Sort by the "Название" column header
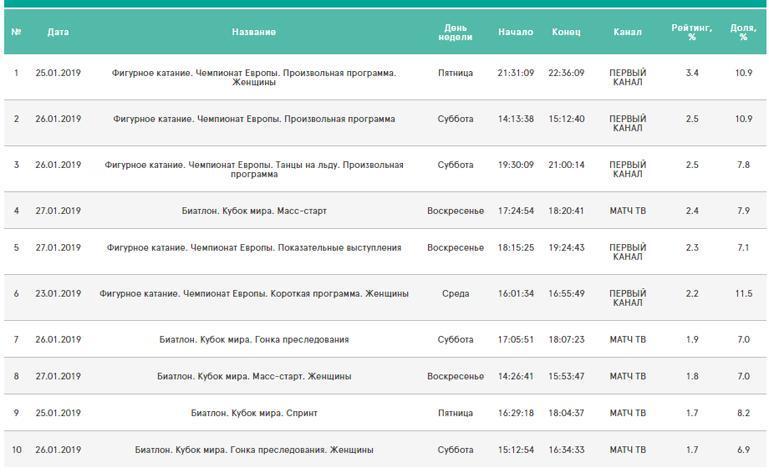Image resolution: width=769 pixels, height=473 pixels. click(x=254, y=32)
